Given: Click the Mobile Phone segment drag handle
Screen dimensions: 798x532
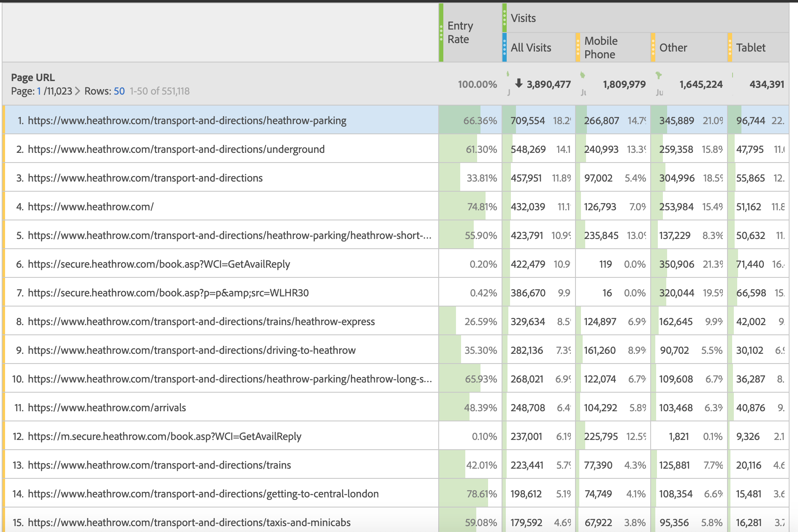Looking at the screenshot, I should tap(578, 47).
